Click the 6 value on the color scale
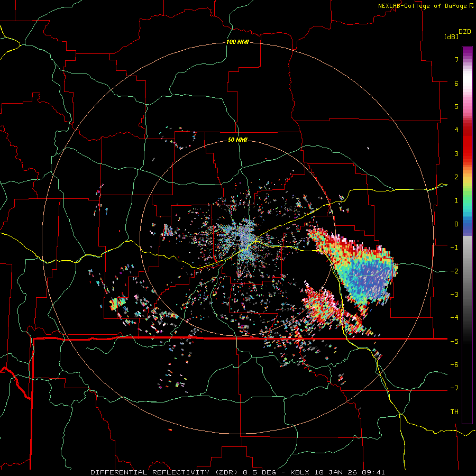The width and height of the screenshot is (476, 476). coord(456,83)
